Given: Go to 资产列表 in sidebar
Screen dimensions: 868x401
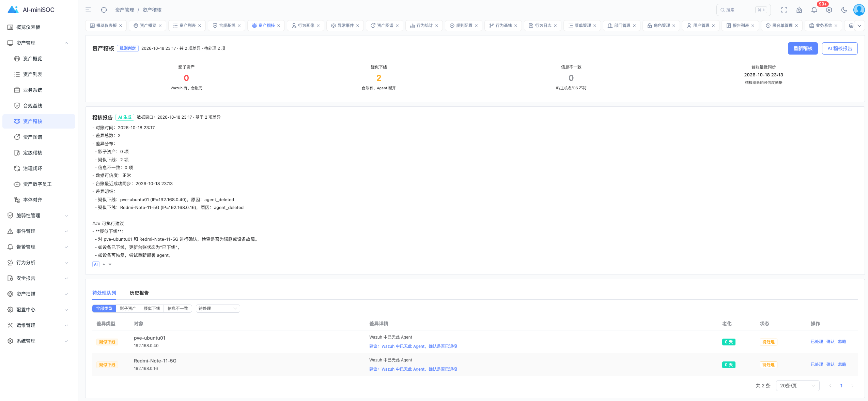Looking at the screenshot, I should coord(39,74).
